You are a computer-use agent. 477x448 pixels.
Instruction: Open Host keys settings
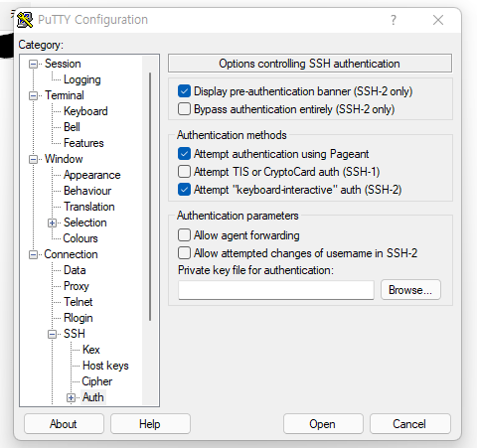[x=105, y=366]
